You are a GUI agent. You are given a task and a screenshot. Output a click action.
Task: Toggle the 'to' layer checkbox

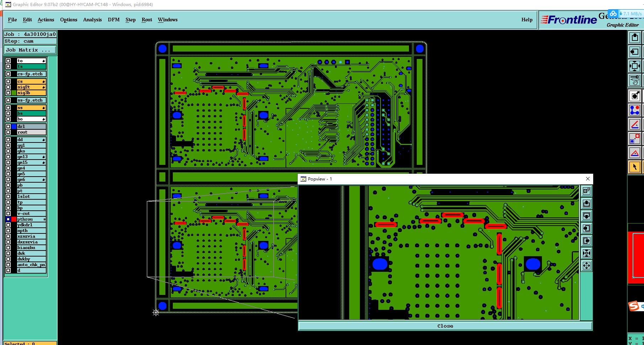[8, 61]
